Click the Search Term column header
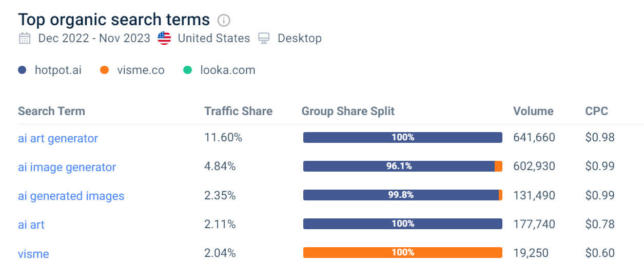This screenshot has height=278, width=644. [x=51, y=111]
